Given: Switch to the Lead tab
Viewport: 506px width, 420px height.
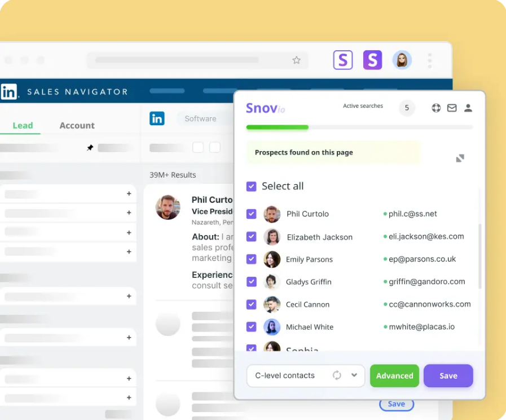Looking at the screenshot, I should pos(23,126).
